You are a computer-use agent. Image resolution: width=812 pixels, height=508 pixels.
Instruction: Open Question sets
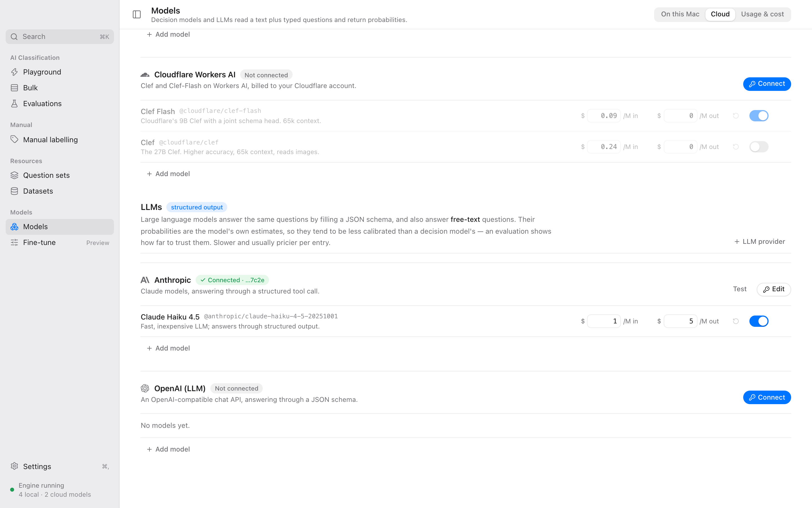[60, 175]
